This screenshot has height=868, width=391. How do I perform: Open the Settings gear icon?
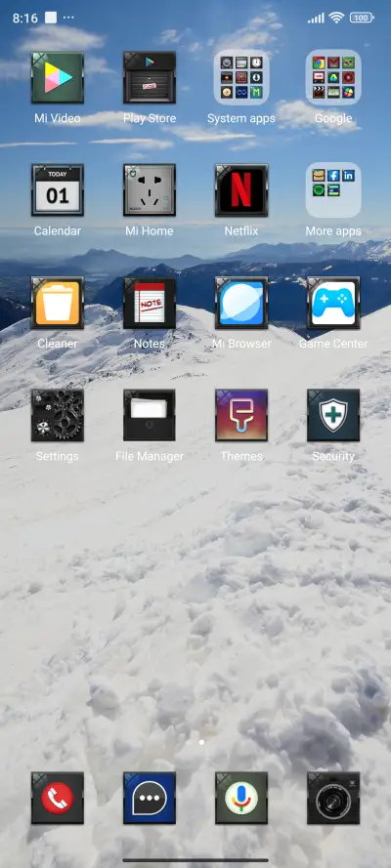[57, 415]
